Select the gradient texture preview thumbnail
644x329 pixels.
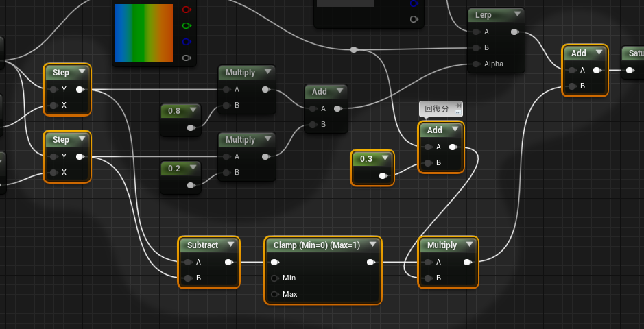pyautogui.click(x=144, y=33)
